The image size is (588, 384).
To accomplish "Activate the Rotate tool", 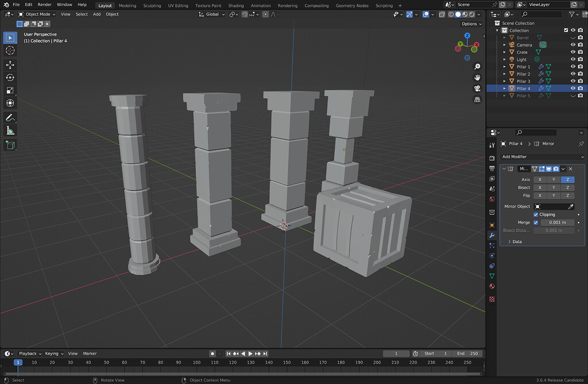I will pos(10,77).
